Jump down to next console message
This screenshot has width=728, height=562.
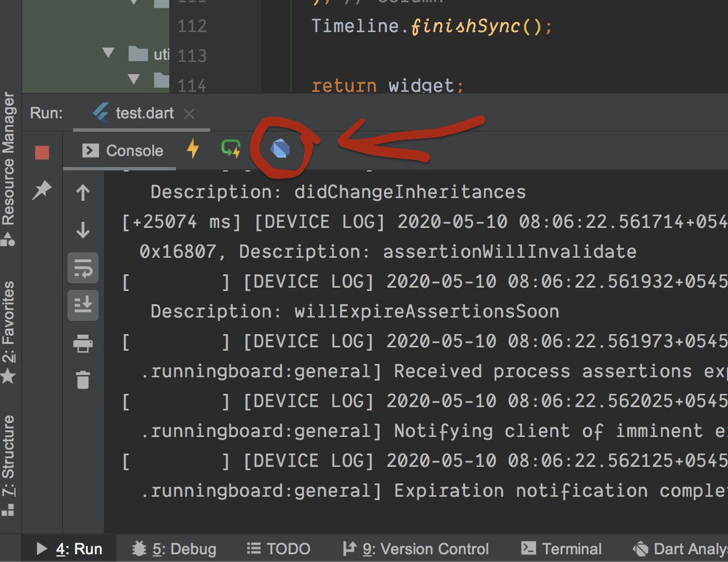pos(83,231)
